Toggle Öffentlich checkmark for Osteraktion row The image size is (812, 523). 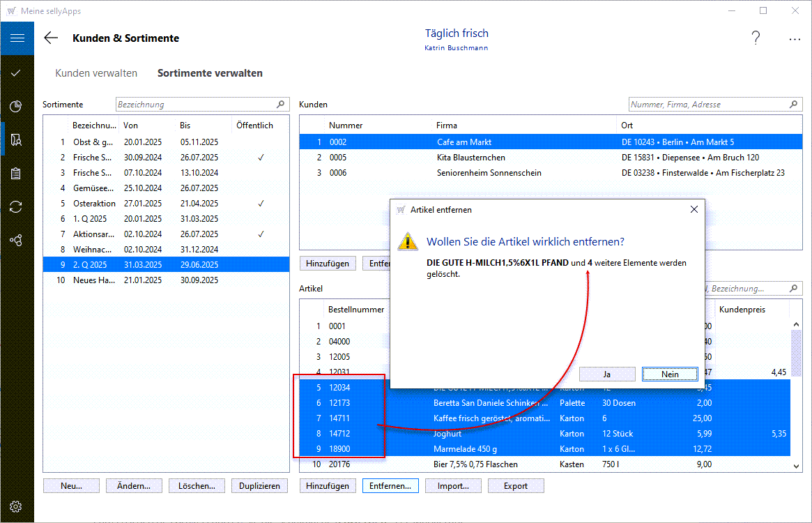(261, 204)
